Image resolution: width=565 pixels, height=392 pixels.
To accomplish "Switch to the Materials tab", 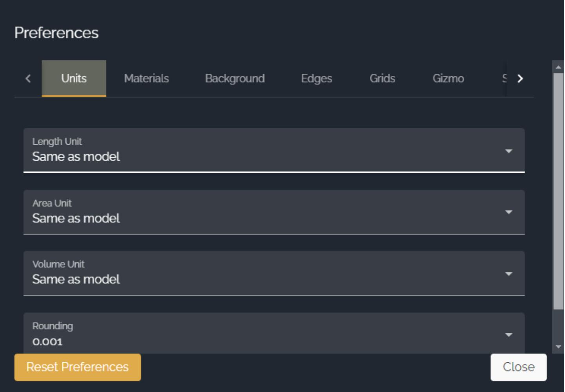I will [147, 78].
